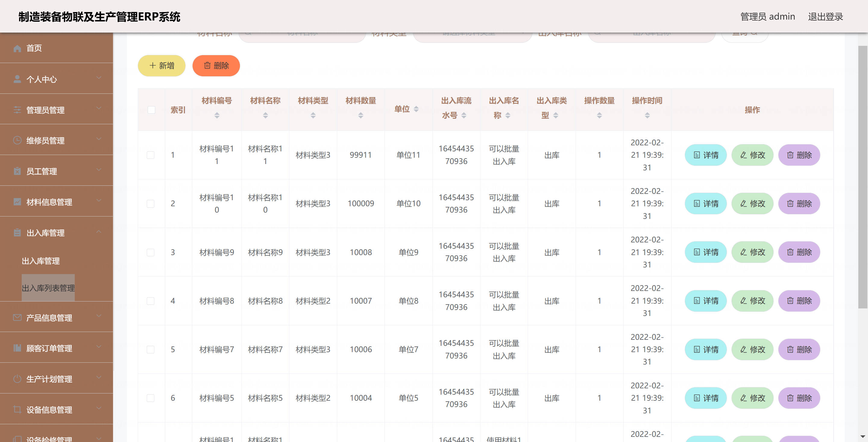Expand the 生产计划管理 chevron

99,377
